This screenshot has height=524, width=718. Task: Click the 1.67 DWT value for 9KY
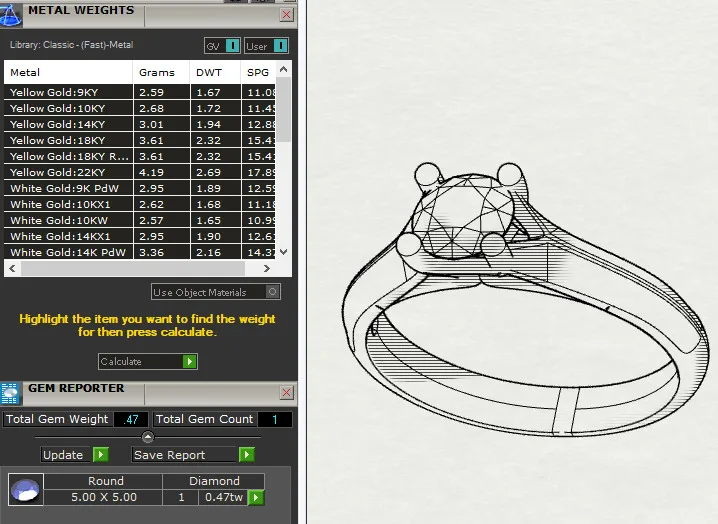208,92
